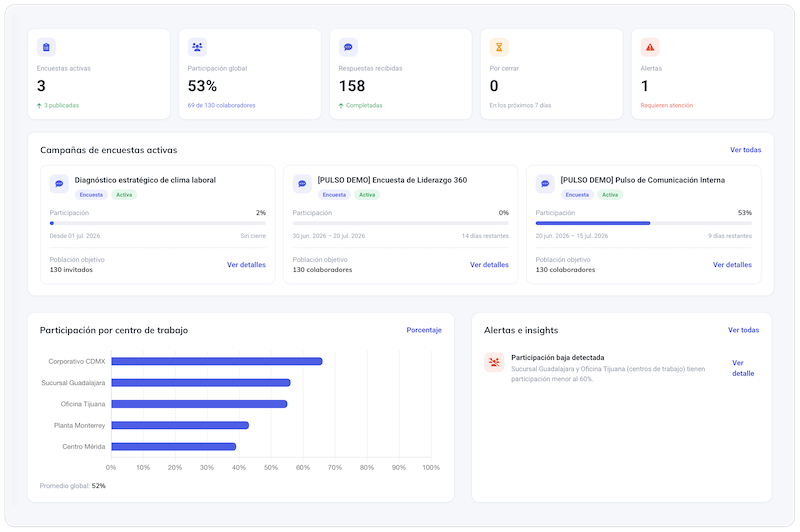Viewport: 800px width, 532px height.
Task: Click the Sin cierre text
Action: [x=253, y=236]
